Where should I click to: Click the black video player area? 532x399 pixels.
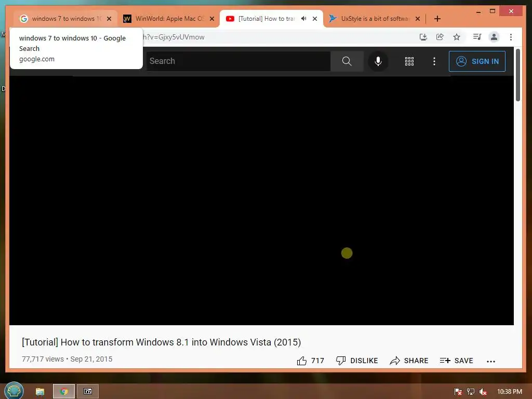click(x=261, y=200)
